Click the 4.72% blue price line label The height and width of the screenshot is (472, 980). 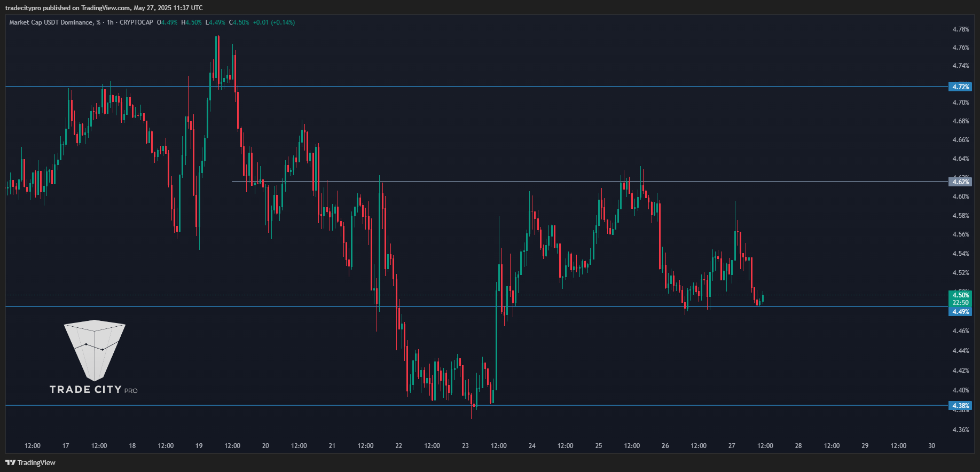[960, 86]
